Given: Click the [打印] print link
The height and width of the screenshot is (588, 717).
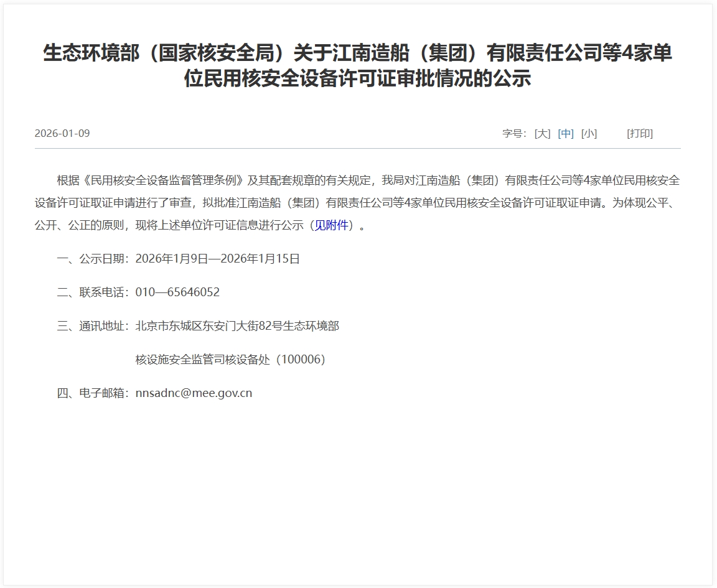Looking at the screenshot, I should pyautogui.click(x=640, y=134).
